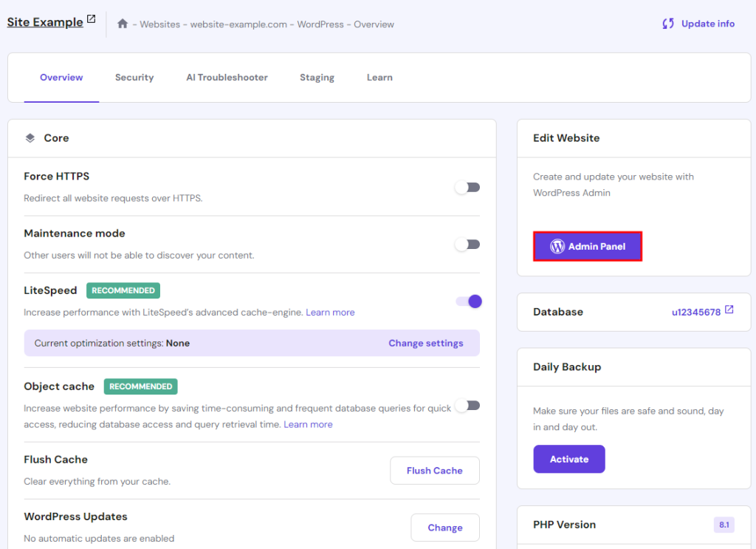Click the WordPress logo on the Admin Panel button
The image size is (756, 549).
pyautogui.click(x=557, y=246)
